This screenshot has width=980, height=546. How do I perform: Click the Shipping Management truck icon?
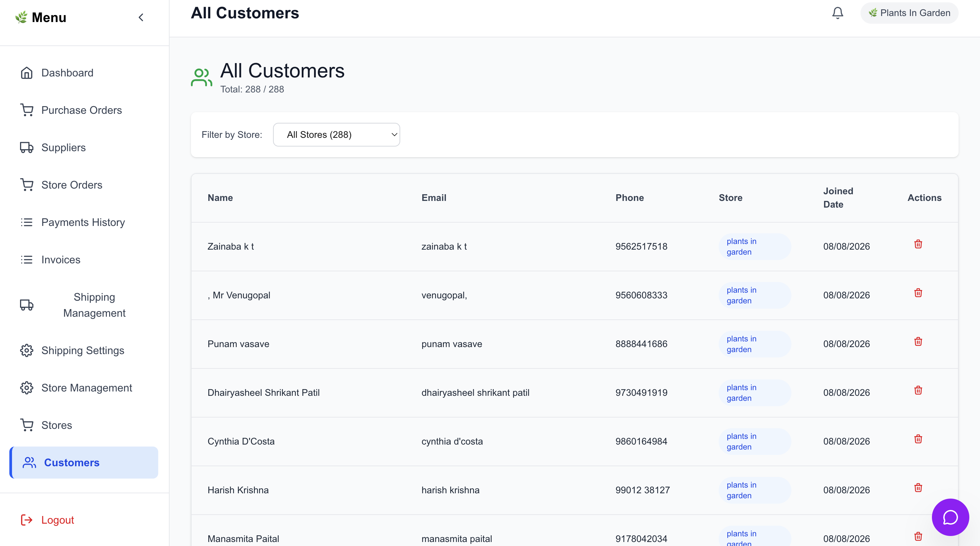pyautogui.click(x=27, y=305)
